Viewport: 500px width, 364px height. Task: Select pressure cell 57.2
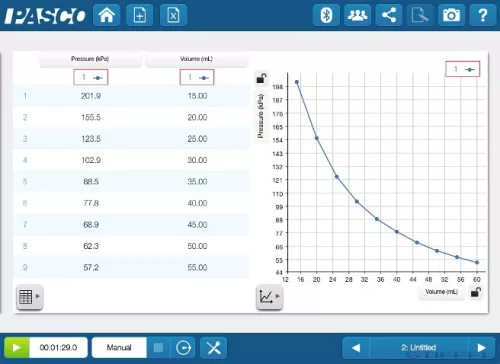point(91,267)
